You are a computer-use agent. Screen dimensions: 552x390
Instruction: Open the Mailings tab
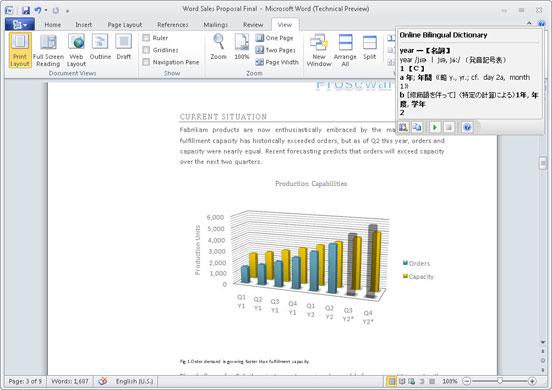click(x=215, y=25)
